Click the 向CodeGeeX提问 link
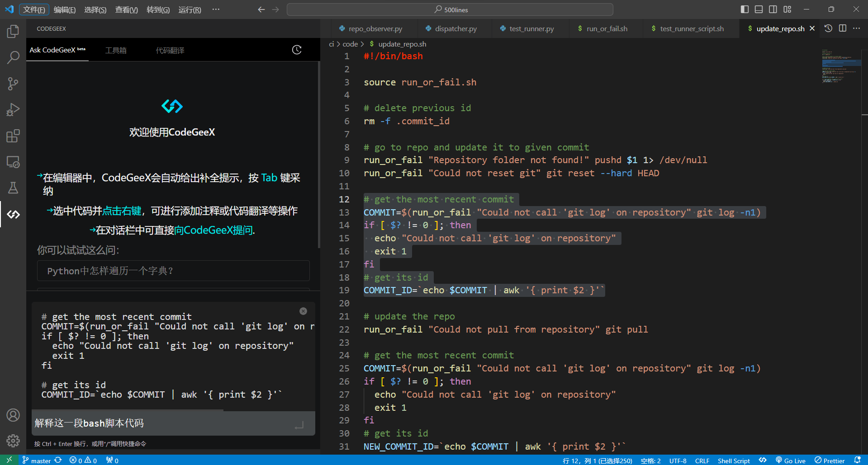This screenshot has height=465, width=868. click(214, 230)
